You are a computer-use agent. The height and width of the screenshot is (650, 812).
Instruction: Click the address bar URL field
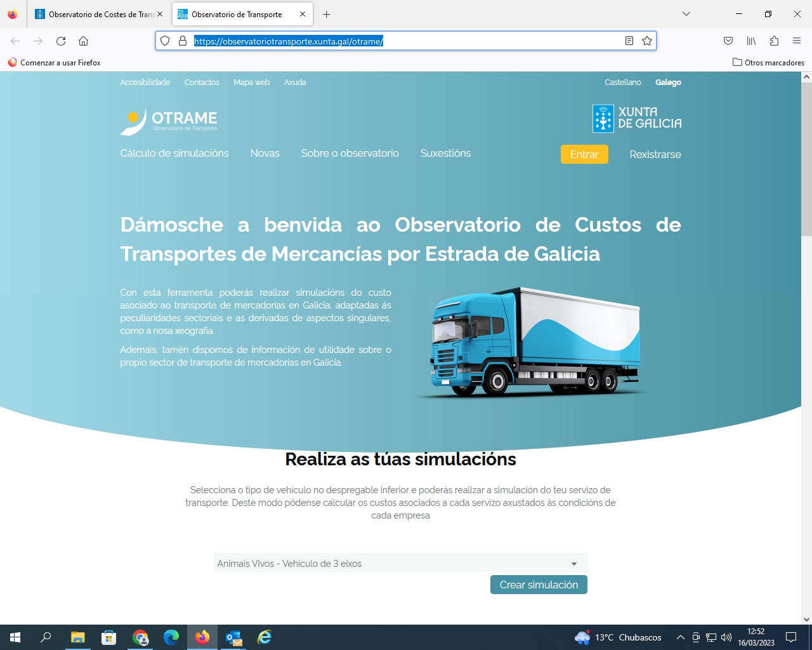coord(406,41)
